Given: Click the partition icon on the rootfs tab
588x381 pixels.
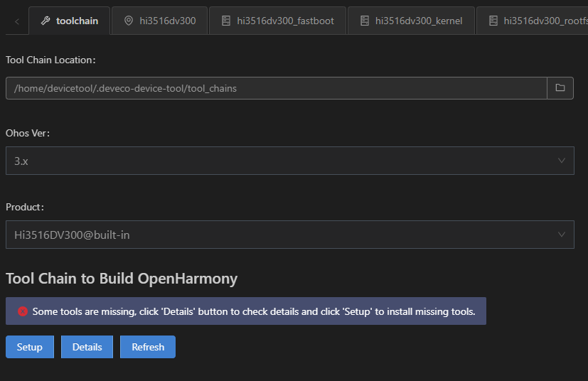Looking at the screenshot, I should coord(493,21).
